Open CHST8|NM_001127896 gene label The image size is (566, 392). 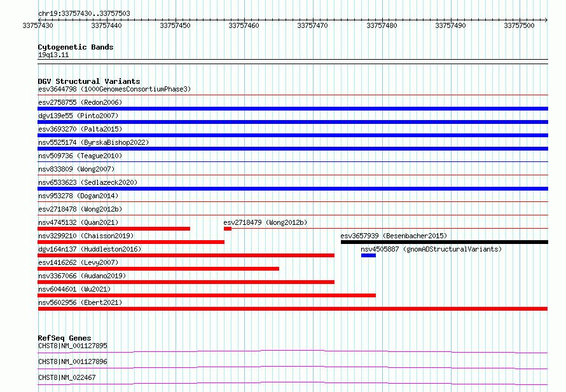[72, 362]
